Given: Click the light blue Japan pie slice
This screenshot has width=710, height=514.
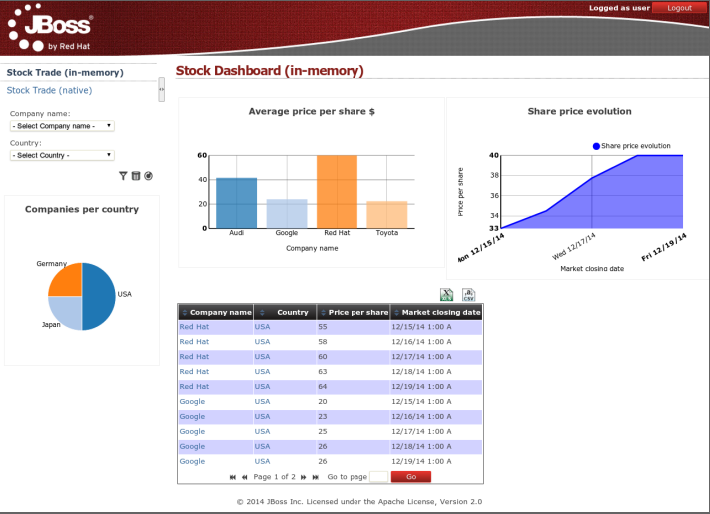Looking at the screenshot, I should pyautogui.click(x=68, y=310).
